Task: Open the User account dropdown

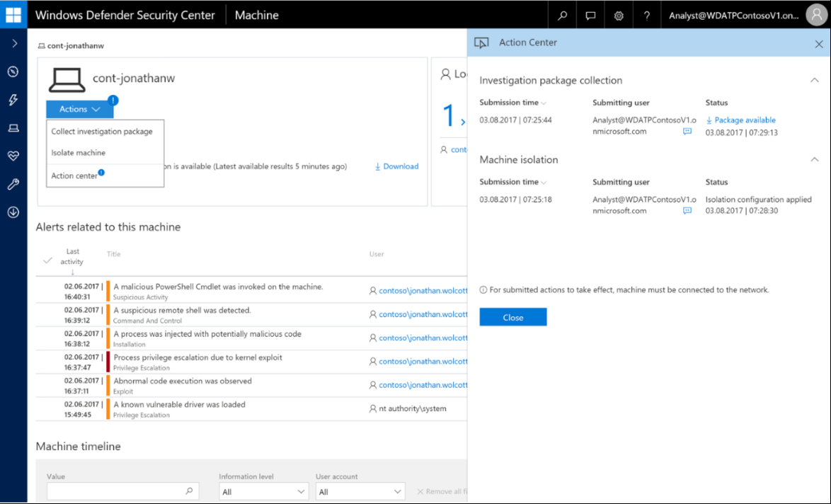Action: (x=360, y=491)
